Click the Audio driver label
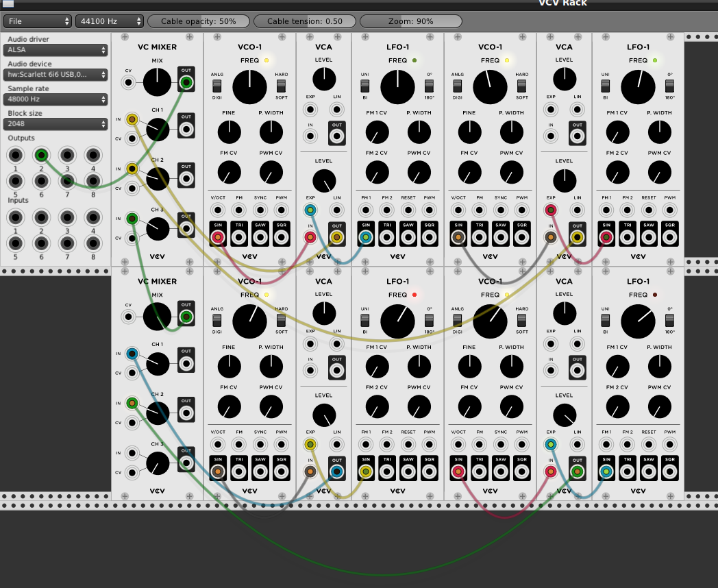Image resolution: width=718 pixels, height=588 pixels. coord(28,39)
